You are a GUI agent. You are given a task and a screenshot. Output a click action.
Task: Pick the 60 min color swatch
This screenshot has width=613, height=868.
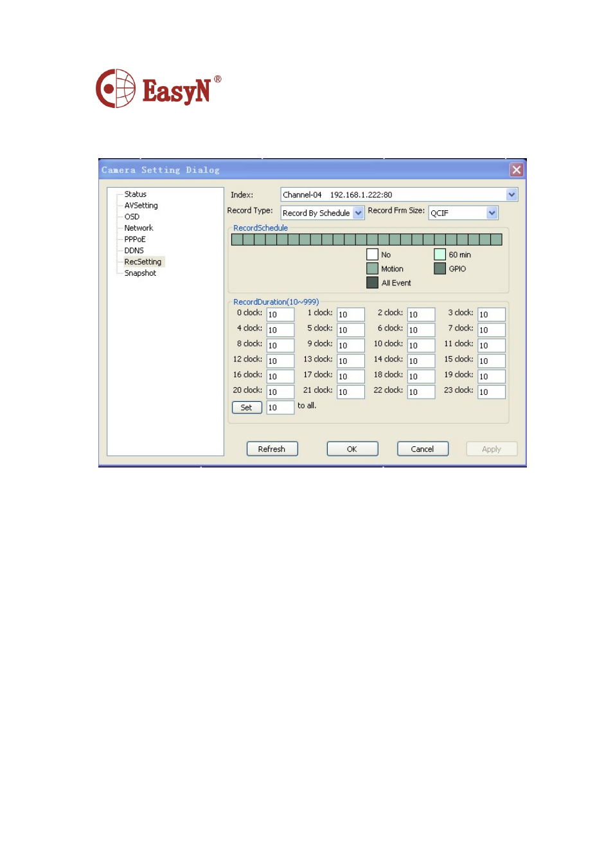(440, 255)
